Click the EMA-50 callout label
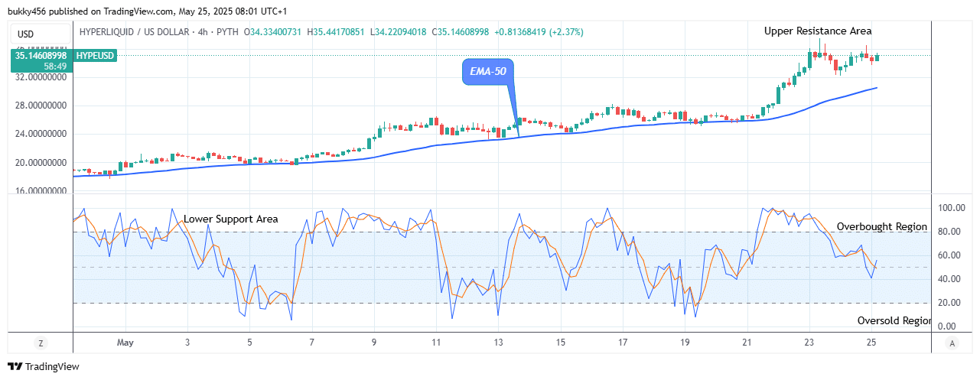Screen dimensions: 980x380 point(487,73)
